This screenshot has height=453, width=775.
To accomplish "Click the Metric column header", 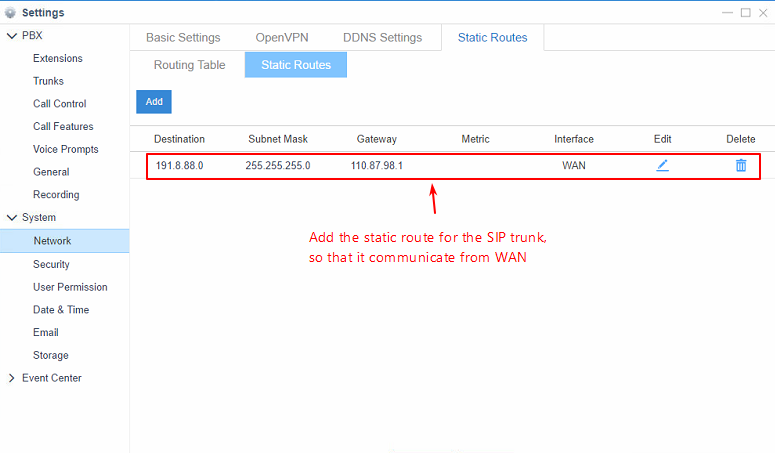I will (475, 139).
